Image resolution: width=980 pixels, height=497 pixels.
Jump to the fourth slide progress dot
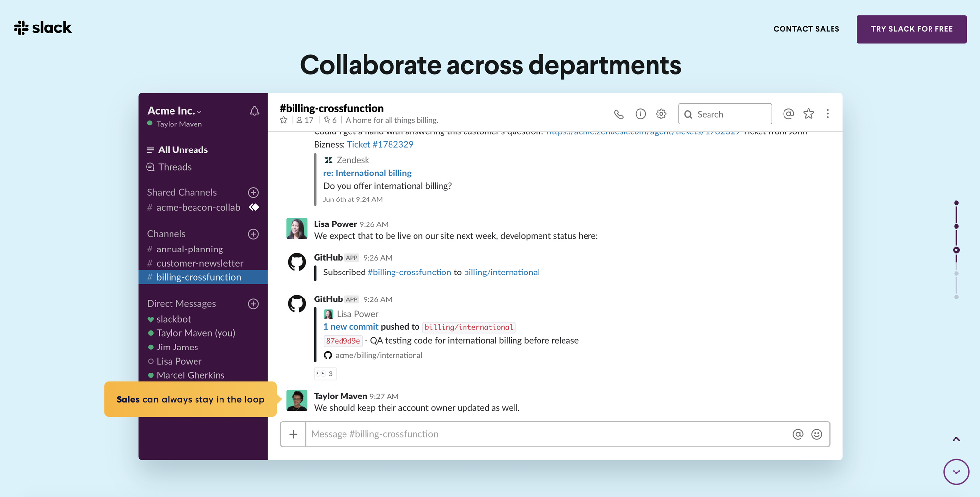[x=956, y=273]
